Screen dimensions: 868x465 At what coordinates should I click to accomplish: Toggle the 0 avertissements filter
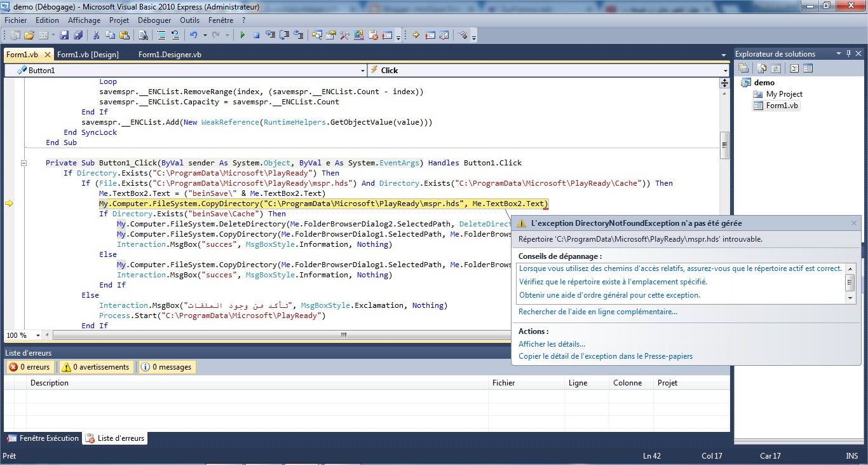(x=95, y=367)
